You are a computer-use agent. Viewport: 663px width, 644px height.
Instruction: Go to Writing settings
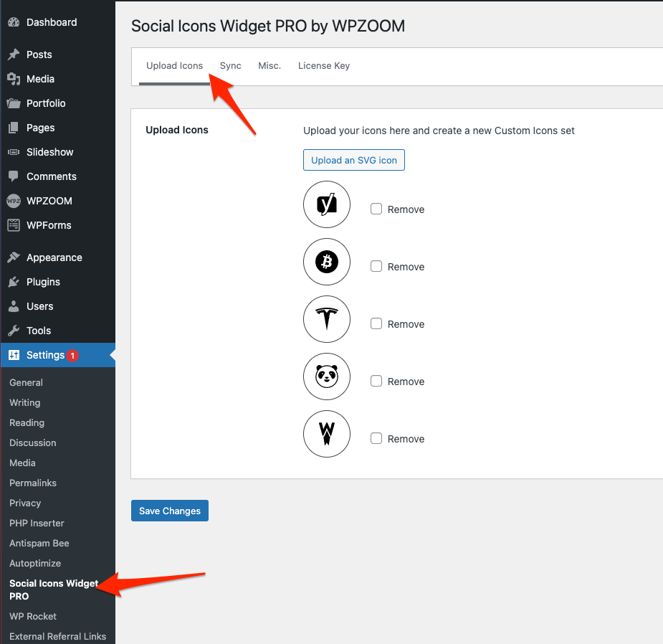[x=25, y=403]
